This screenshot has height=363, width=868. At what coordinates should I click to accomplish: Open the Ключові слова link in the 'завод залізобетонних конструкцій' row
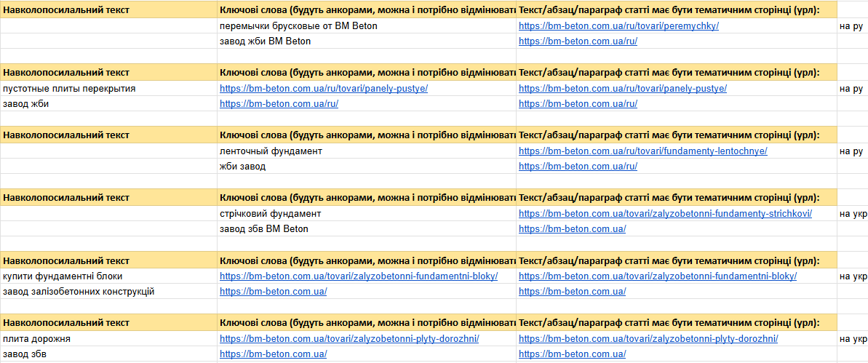point(274,291)
